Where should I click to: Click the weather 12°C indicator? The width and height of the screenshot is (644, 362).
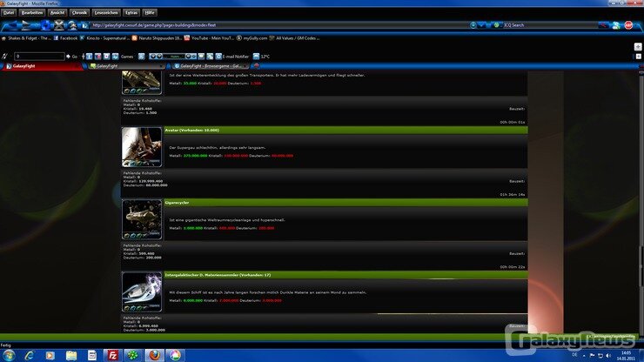261,57
